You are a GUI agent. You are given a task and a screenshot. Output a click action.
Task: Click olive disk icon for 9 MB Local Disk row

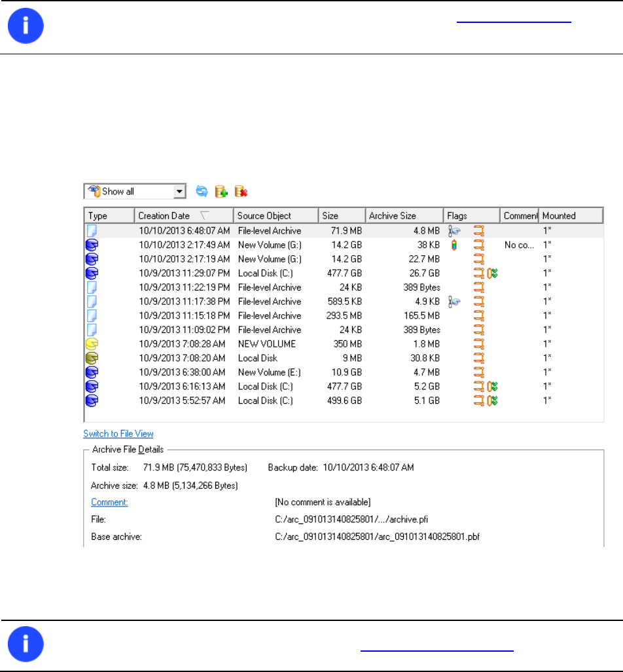click(x=92, y=358)
